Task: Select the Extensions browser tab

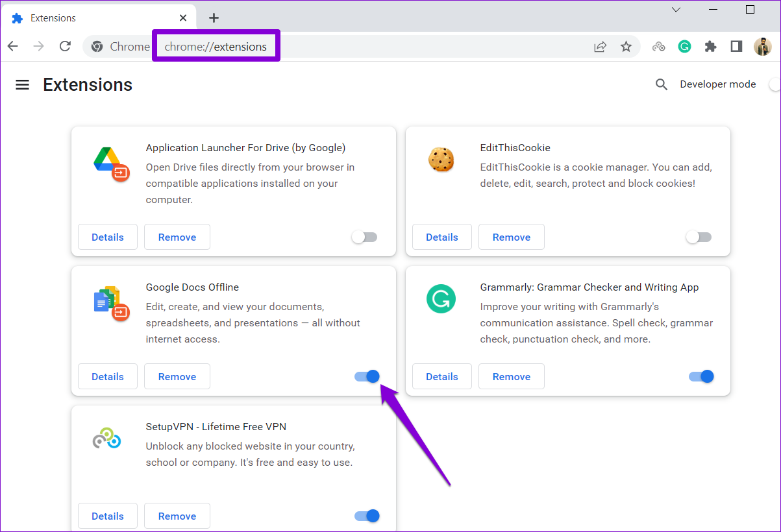Action: click(x=99, y=18)
